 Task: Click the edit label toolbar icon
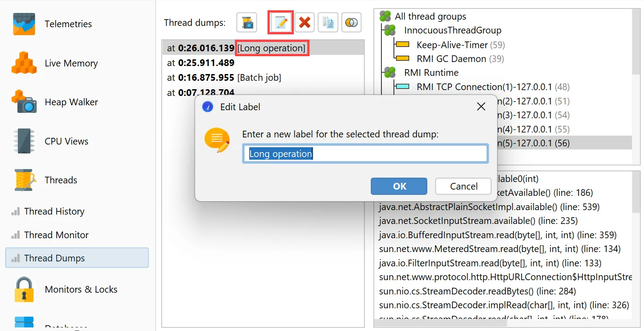280,22
